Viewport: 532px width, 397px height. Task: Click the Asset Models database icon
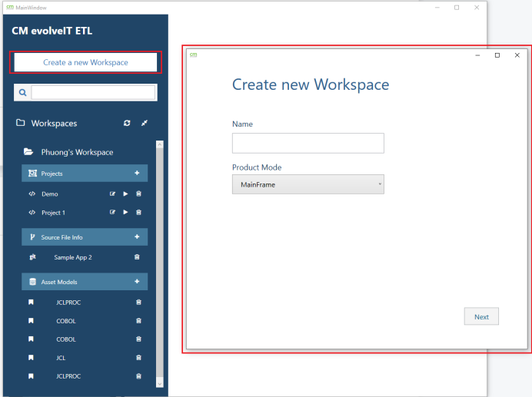pyautogui.click(x=32, y=282)
